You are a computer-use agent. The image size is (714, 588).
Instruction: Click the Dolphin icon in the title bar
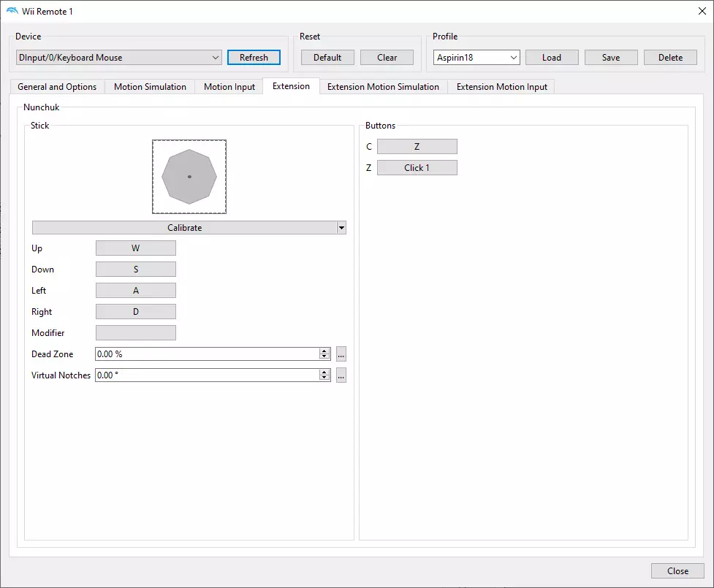pyautogui.click(x=12, y=11)
